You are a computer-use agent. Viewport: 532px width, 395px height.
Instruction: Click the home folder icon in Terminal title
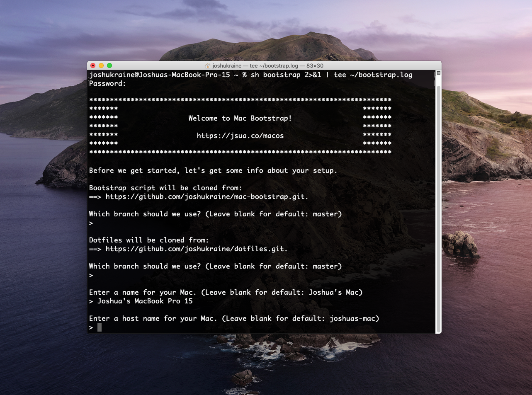click(x=208, y=66)
